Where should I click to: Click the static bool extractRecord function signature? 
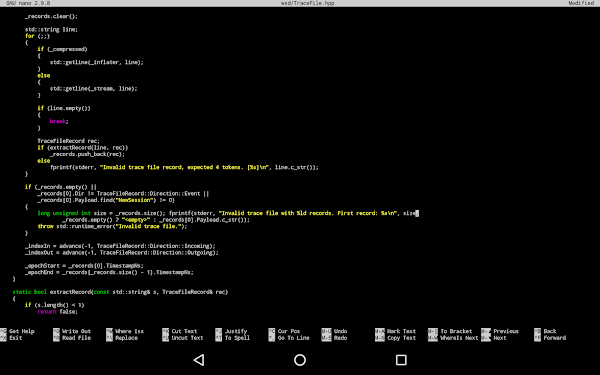click(x=120, y=292)
